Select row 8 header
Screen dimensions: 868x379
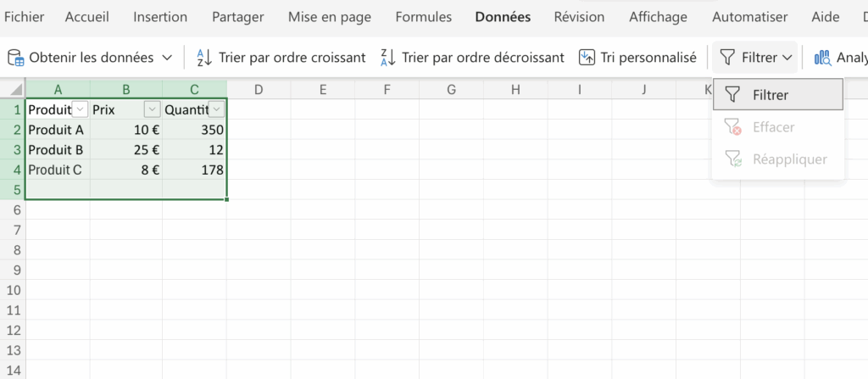pyautogui.click(x=12, y=250)
